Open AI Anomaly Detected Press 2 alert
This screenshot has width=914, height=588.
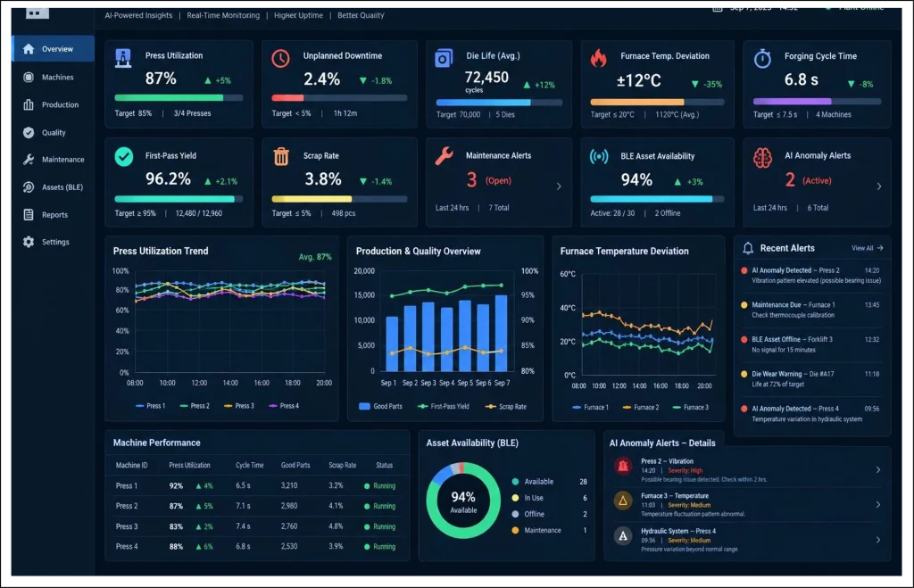811,275
